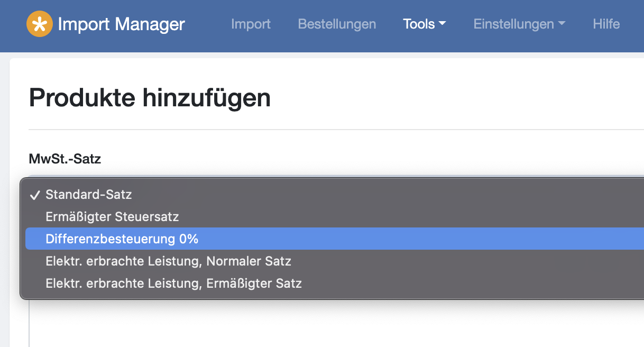Screen dimensions: 644x347
Task: Open the Hilfe link
Action: (x=606, y=24)
